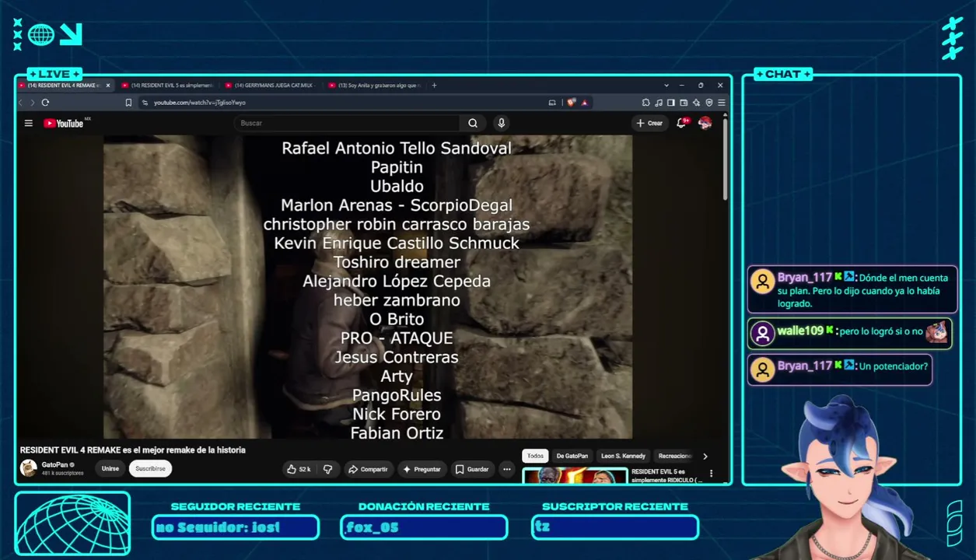This screenshot has width=976, height=560.
Task: Select the Recreaciones filter chip
Action: coord(673,456)
